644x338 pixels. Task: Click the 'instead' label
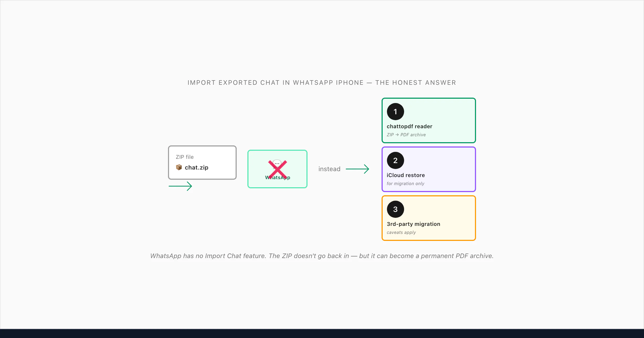[x=329, y=169]
